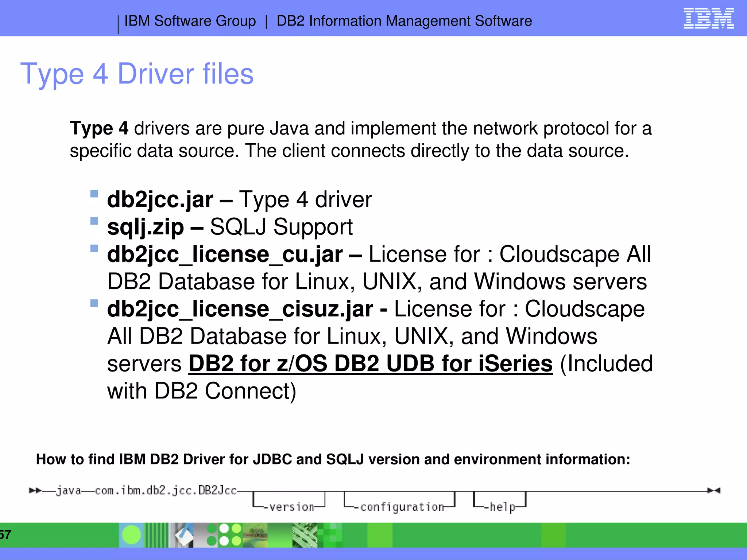Click the 'How to find IBM DB2 Driver' heading
747x560 pixels.
(333, 459)
